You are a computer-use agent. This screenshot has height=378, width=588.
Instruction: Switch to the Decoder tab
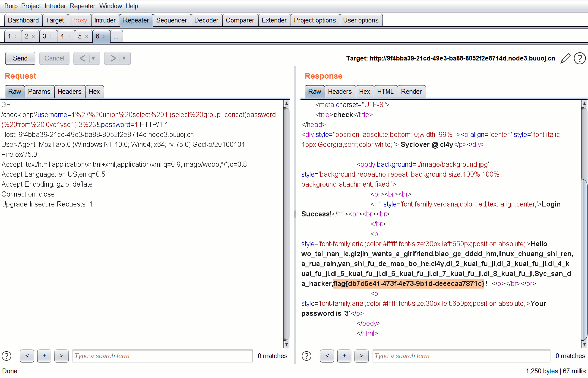click(206, 20)
